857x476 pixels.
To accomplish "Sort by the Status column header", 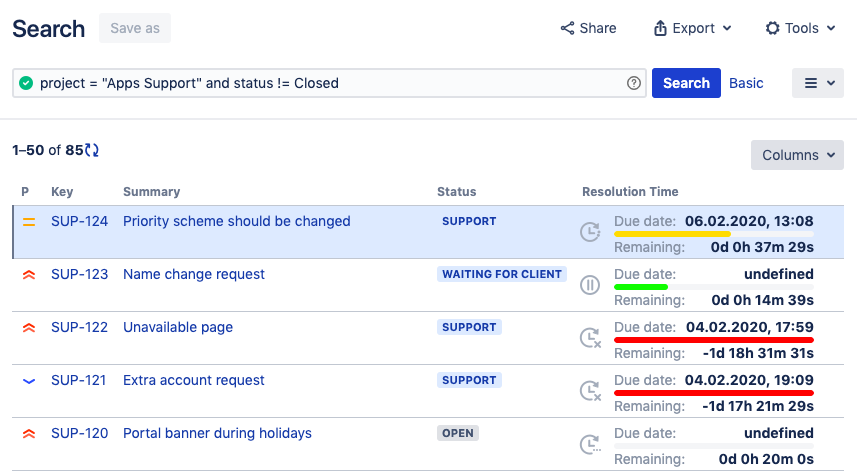I will pyautogui.click(x=456, y=191).
